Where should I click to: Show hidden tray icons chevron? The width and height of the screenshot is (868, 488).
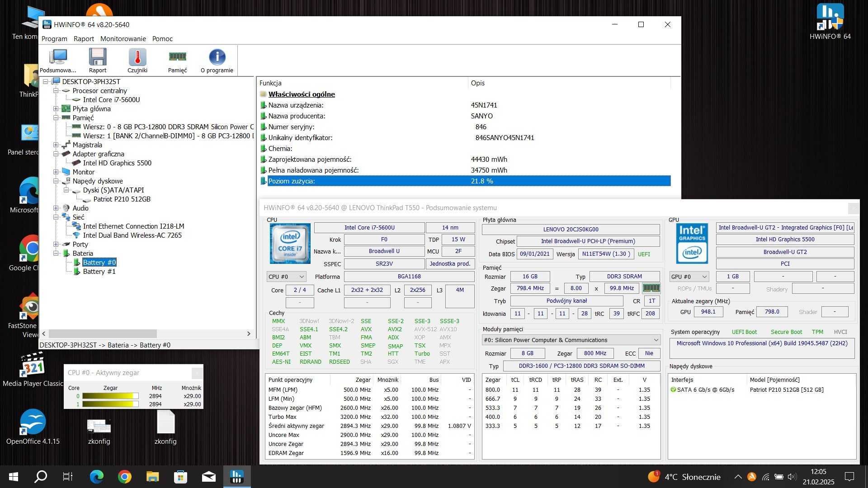click(x=738, y=477)
